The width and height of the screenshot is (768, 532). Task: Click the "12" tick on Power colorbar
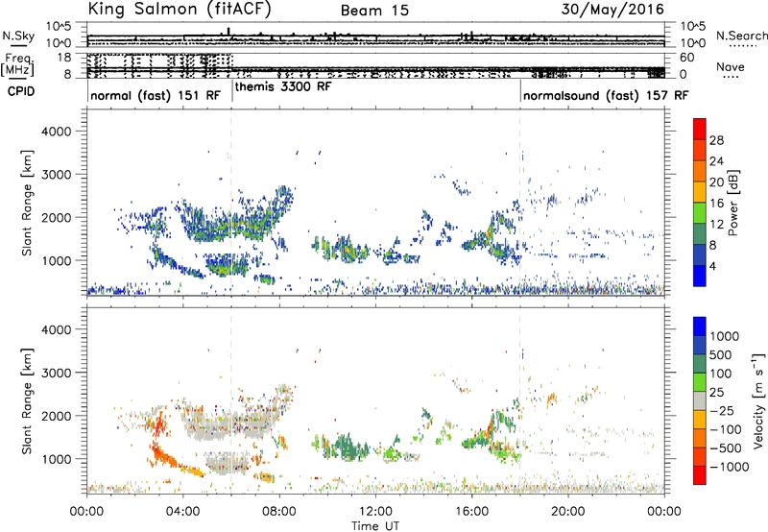716,225
